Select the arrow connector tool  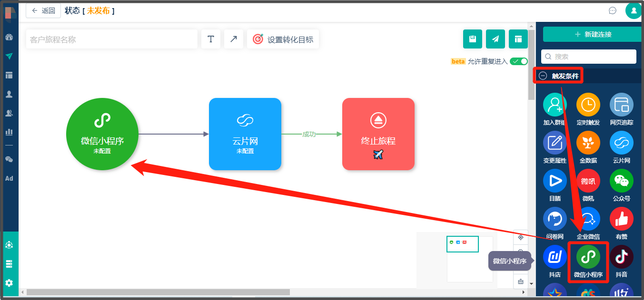click(234, 39)
